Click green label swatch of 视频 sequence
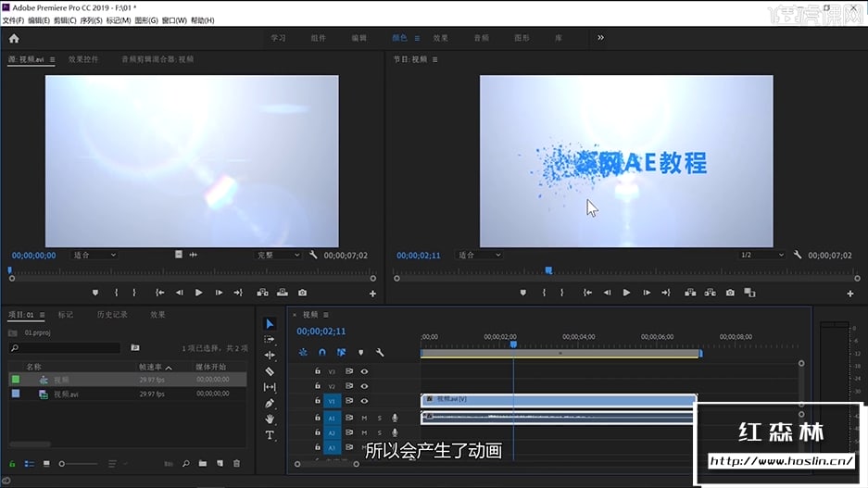 pyautogui.click(x=16, y=380)
